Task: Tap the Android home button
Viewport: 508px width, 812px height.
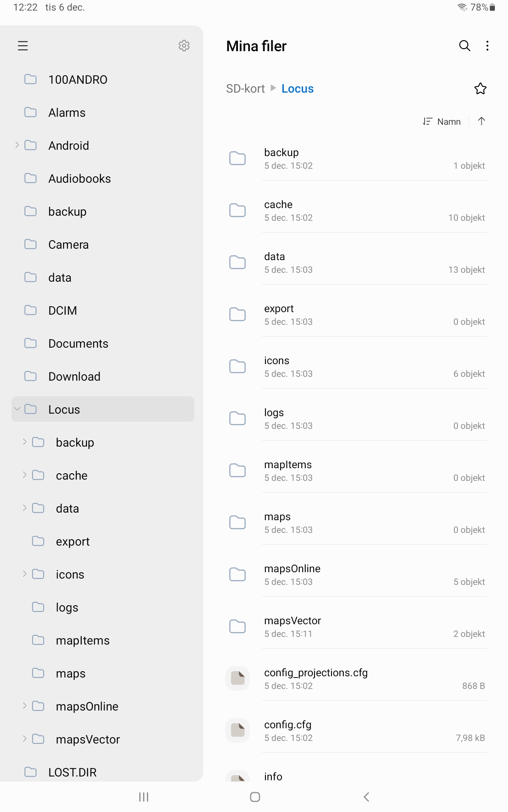Action: [x=255, y=797]
